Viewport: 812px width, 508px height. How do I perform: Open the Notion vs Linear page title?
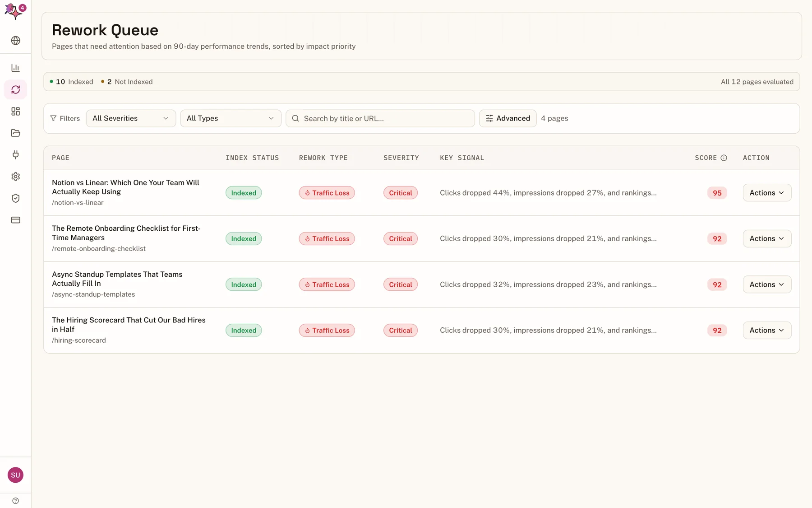point(125,187)
